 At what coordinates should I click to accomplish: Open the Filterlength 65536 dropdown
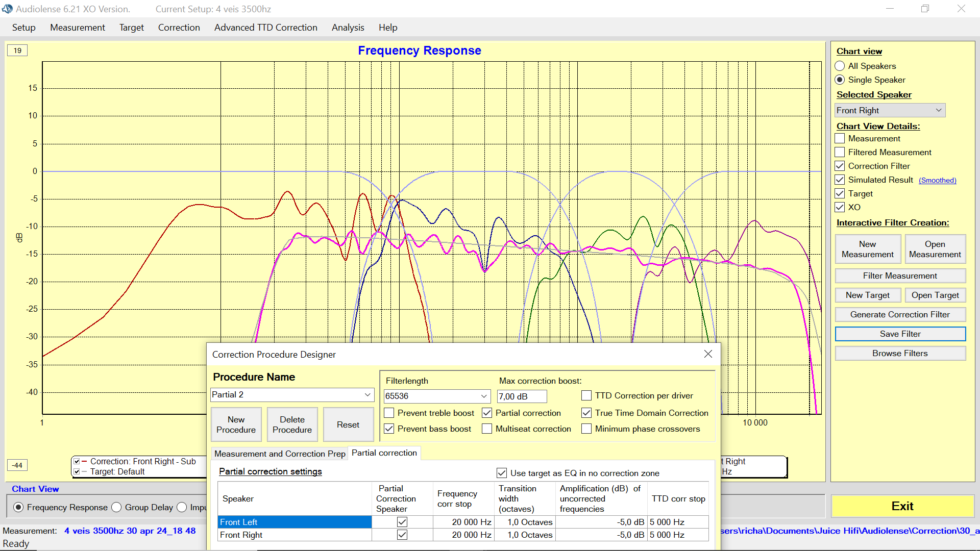(483, 396)
